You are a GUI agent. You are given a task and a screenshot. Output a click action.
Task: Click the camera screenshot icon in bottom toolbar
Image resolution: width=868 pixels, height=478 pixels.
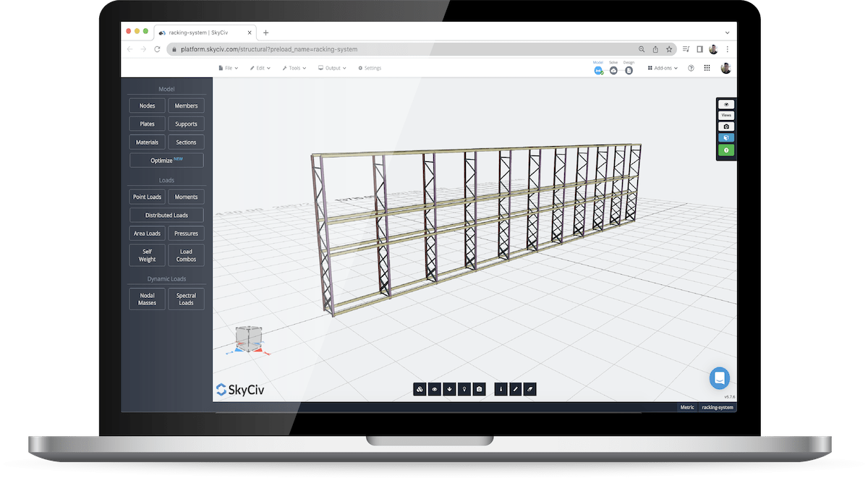pyautogui.click(x=479, y=389)
